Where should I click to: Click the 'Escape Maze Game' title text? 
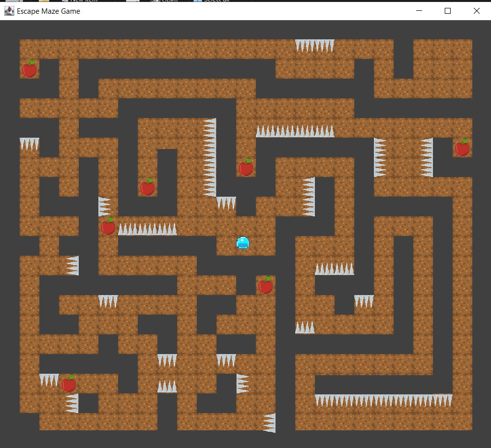(49, 11)
